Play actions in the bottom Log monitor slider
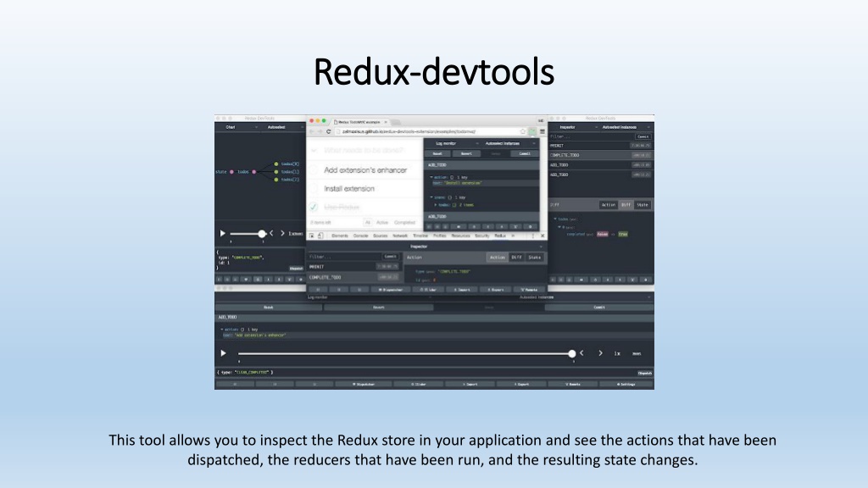 pos(223,353)
